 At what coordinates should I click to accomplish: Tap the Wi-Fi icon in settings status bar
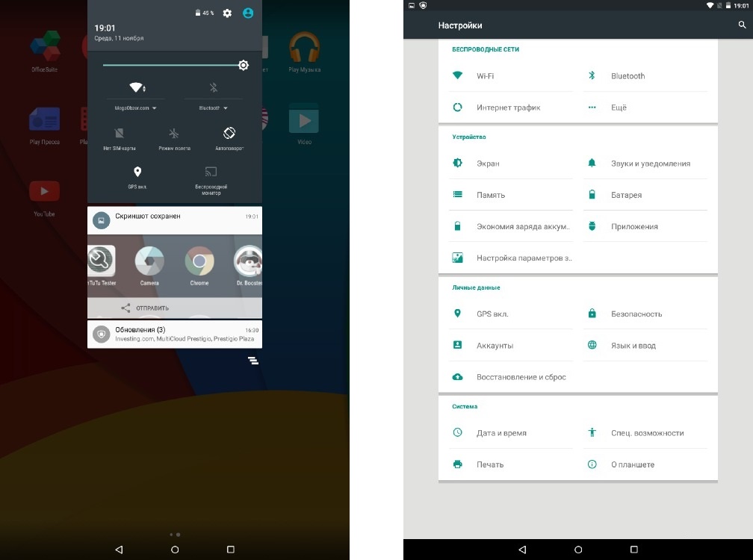(710, 5)
